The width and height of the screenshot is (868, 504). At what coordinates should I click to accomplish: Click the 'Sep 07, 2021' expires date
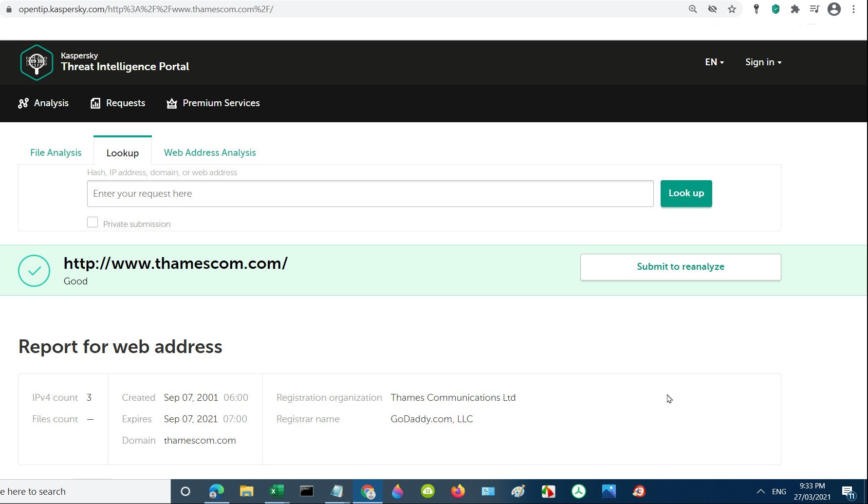(x=190, y=419)
